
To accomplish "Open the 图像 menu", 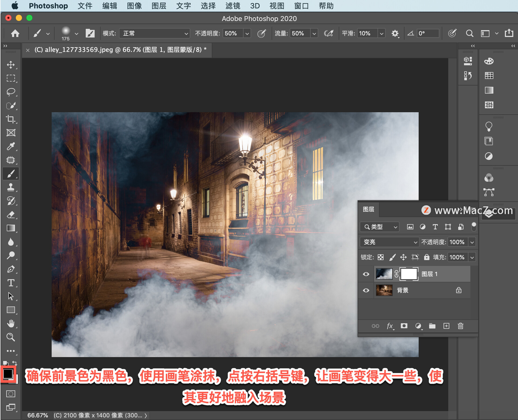I will 134,6.
